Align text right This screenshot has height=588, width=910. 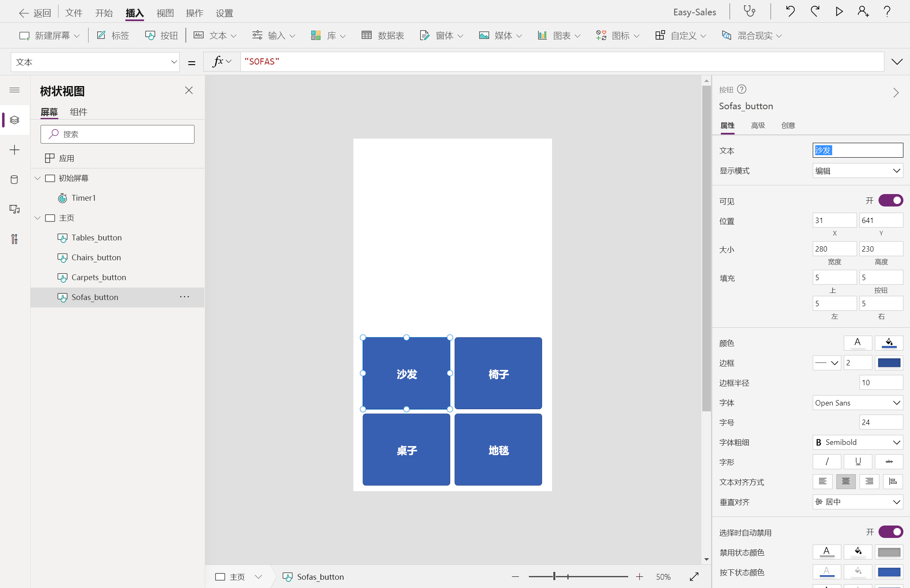(869, 482)
